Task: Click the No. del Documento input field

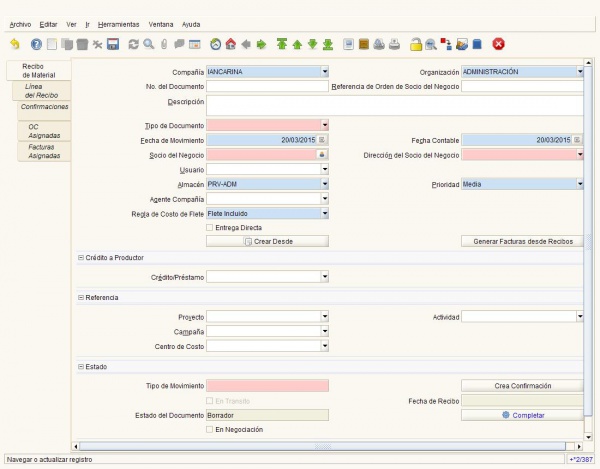Action: tap(267, 86)
